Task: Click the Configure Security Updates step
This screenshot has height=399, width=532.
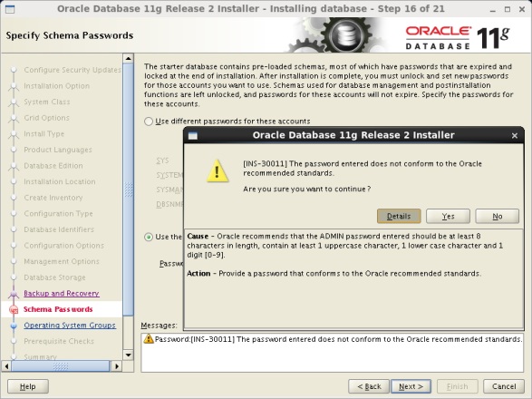Action: pos(73,70)
